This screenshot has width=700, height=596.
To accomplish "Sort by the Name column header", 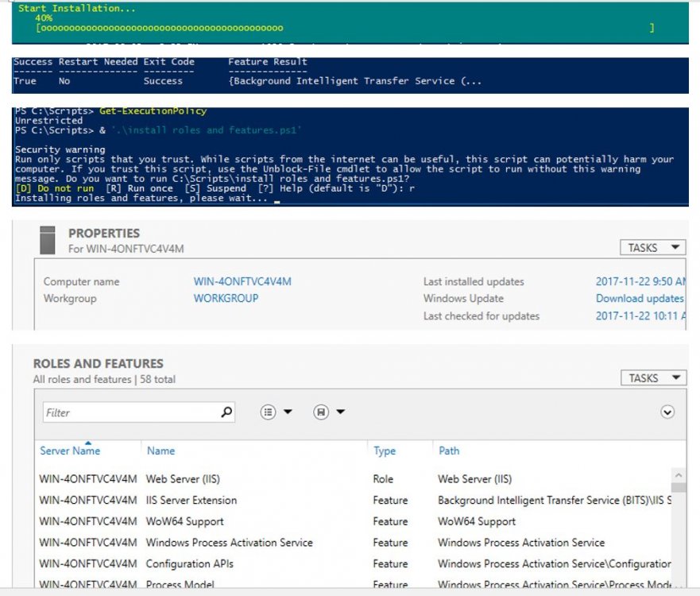I will pyautogui.click(x=160, y=451).
